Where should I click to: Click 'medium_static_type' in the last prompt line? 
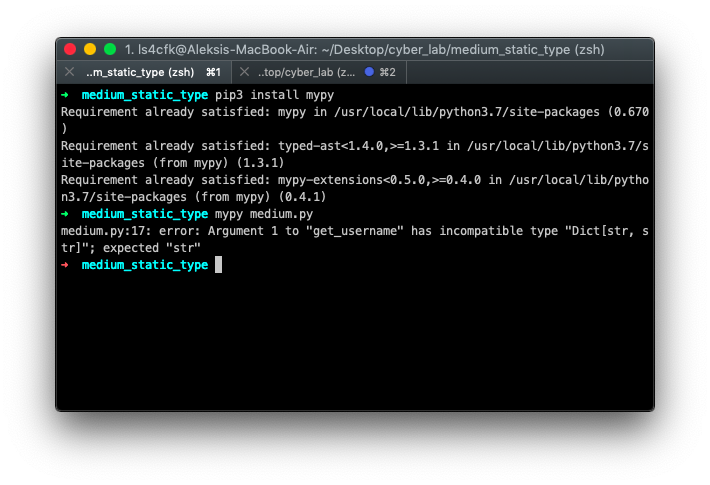point(145,265)
